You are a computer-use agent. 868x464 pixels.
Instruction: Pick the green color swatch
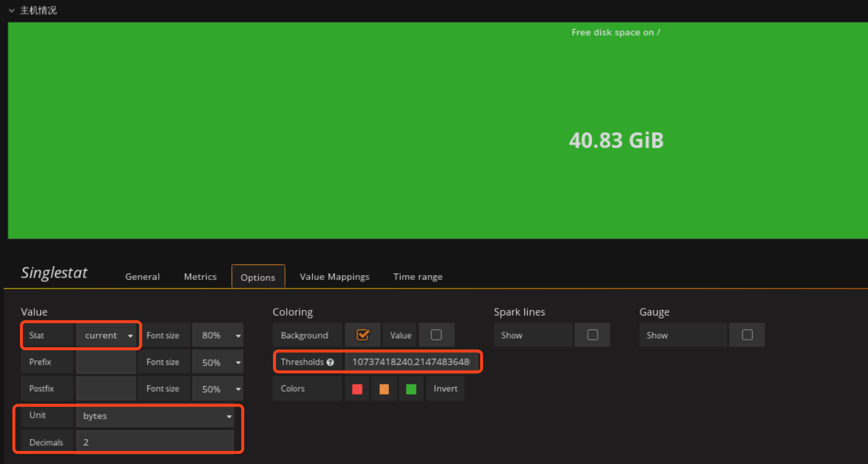point(411,389)
